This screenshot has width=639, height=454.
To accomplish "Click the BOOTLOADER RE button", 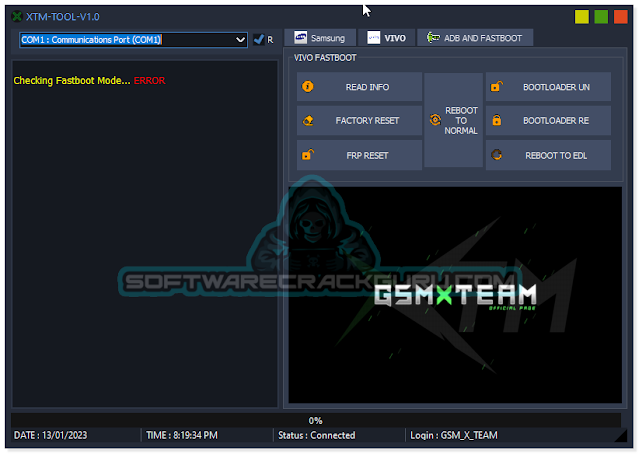I will click(548, 121).
